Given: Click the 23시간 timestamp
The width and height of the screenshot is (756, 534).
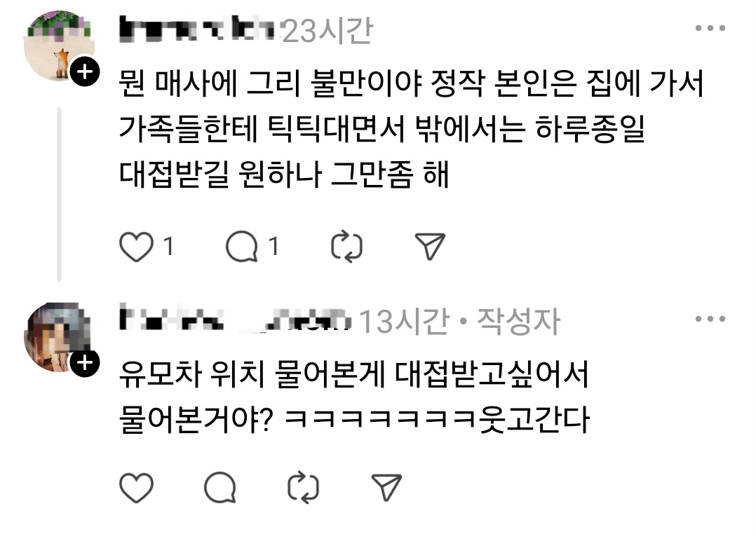Looking at the screenshot, I should tap(328, 31).
